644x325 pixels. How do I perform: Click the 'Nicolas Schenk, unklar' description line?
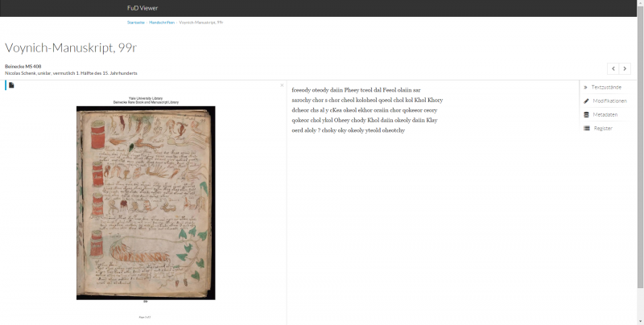coord(71,73)
